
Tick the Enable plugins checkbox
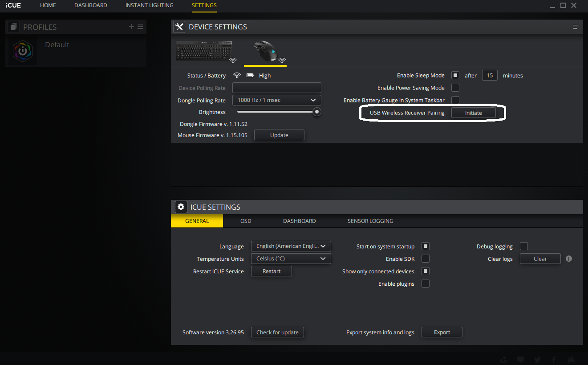coord(426,284)
